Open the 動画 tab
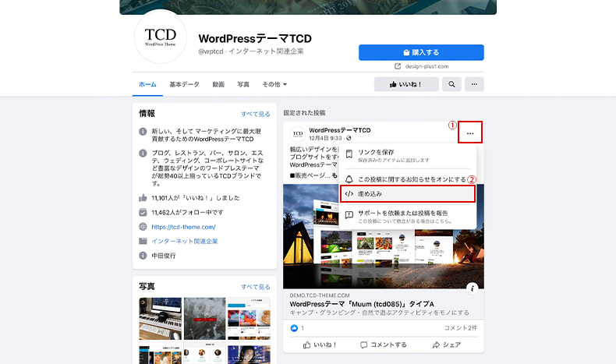Viewport: 616px width, 364px height. 218,84
